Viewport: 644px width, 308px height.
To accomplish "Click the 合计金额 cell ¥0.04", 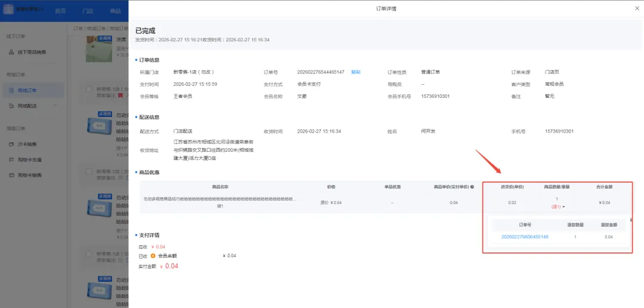I will [605, 203].
